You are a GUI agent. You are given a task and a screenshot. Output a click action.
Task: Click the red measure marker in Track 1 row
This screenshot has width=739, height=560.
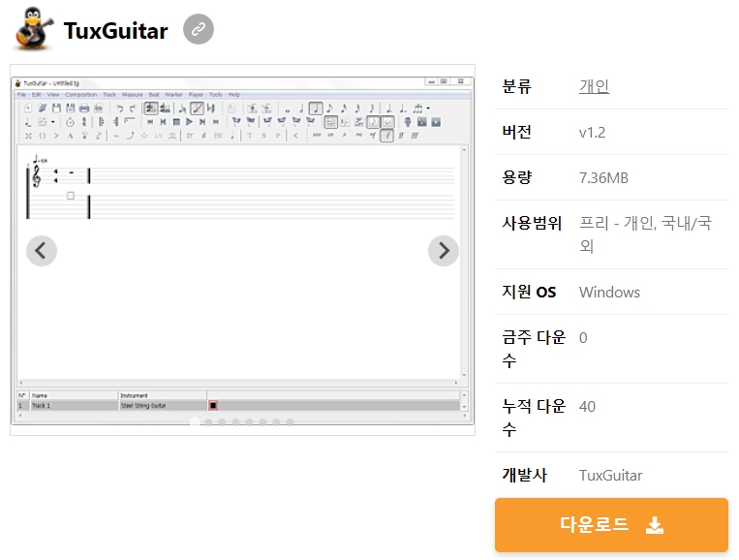213,405
